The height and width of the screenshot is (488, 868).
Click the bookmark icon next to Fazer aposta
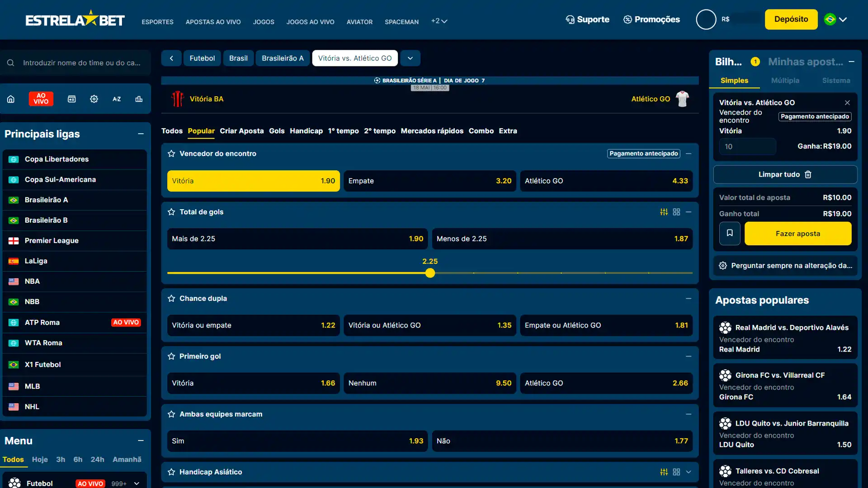(x=730, y=234)
